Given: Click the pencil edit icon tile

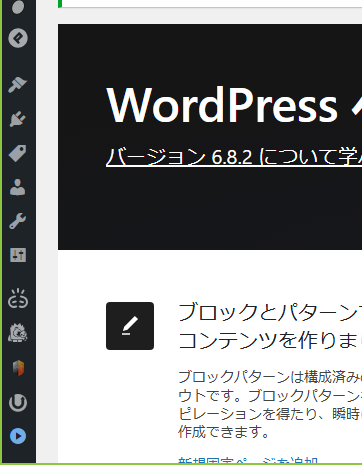Looking at the screenshot, I should click(130, 326).
